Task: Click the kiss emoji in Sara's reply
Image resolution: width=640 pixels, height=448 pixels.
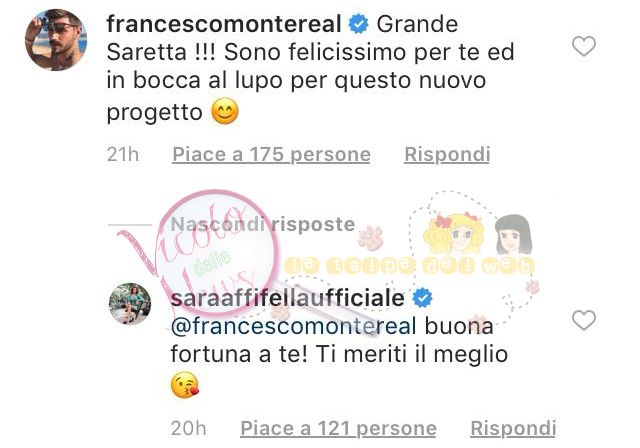Action: point(184,385)
